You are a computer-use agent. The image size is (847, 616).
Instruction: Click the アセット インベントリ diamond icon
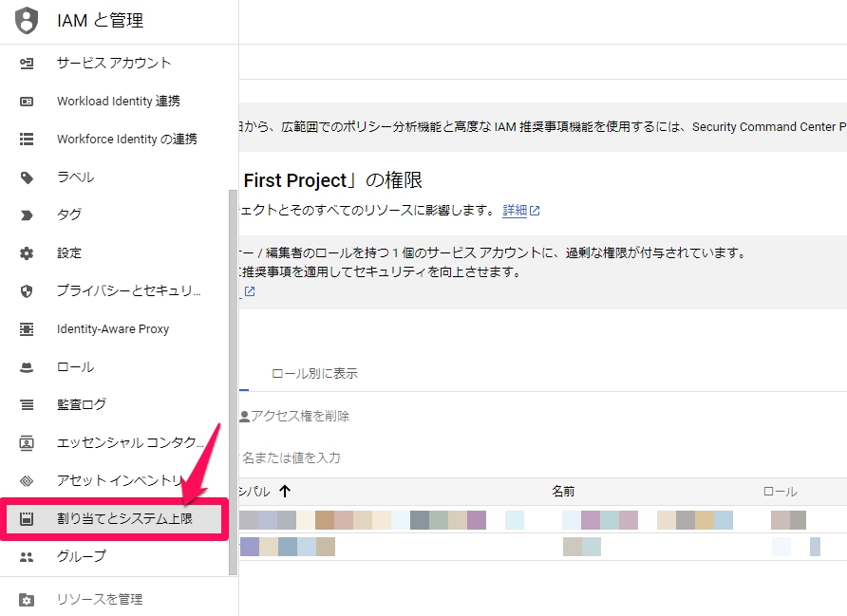click(27, 481)
